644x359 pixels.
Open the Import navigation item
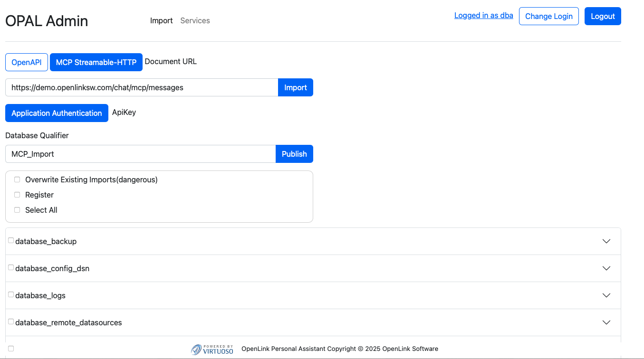coord(162,20)
